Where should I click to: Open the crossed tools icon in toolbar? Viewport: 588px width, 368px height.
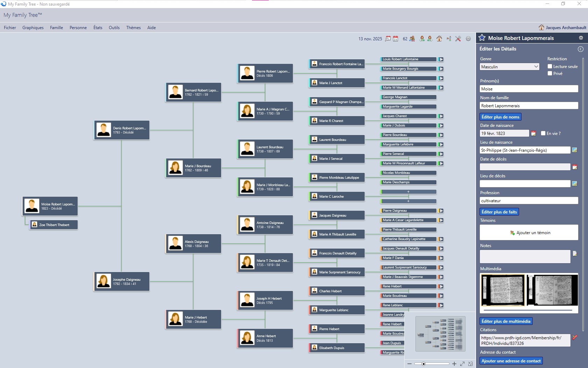[458, 39]
